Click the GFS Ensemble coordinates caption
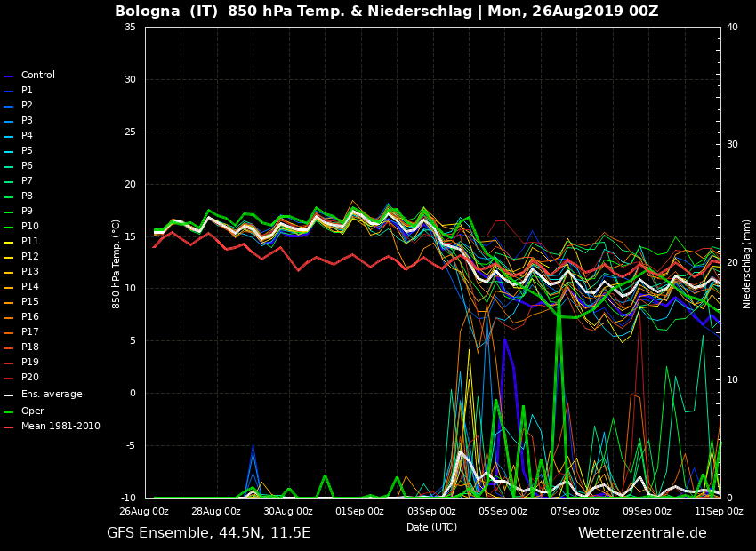The height and width of the screenshot is (551, 756). 208,533
